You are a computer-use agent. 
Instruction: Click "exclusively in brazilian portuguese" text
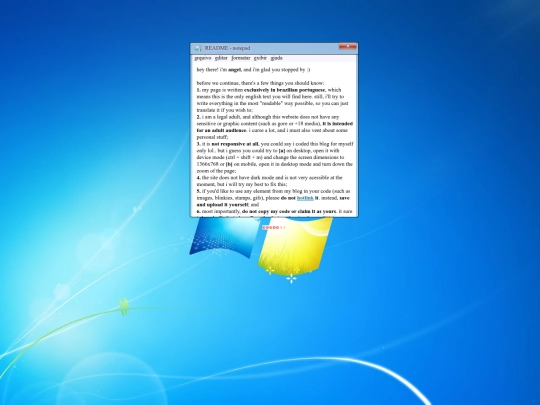(284, 90)
